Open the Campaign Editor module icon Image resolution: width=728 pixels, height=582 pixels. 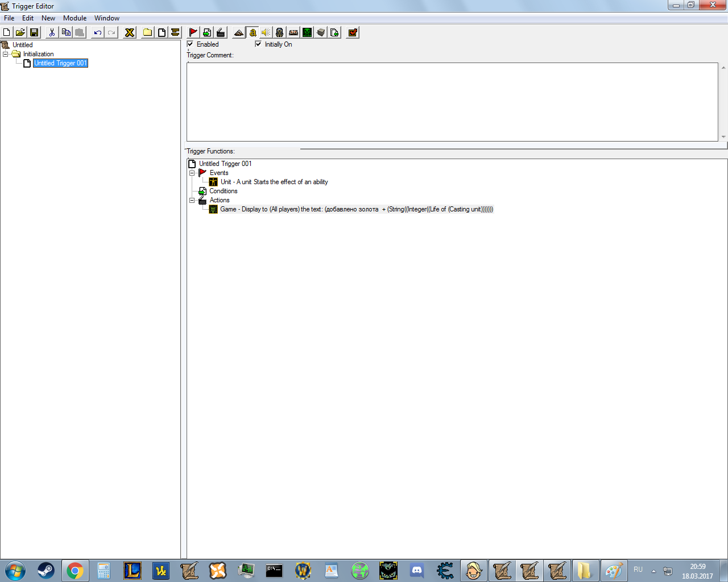(293, 32)
